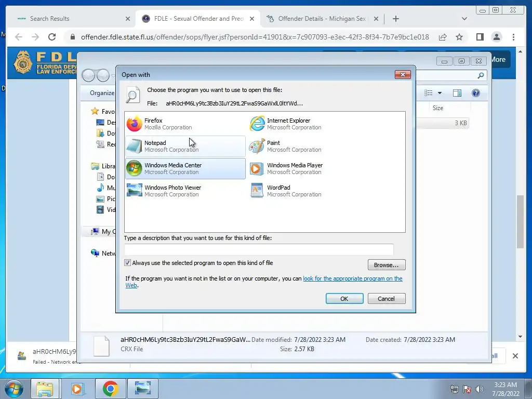The width and height of the screenshot is (532, 399).
Task: Open Libraries in Explorer sidebar
Action: point(103,166)
